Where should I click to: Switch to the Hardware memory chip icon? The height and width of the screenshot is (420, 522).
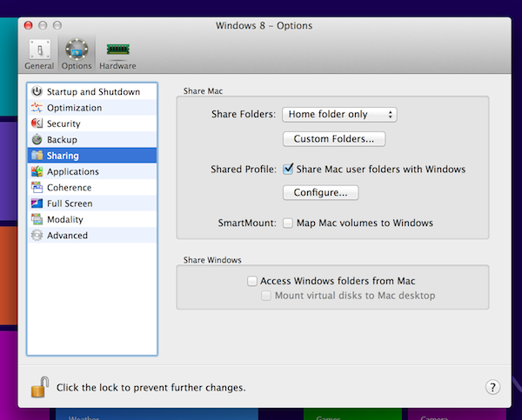117,50
